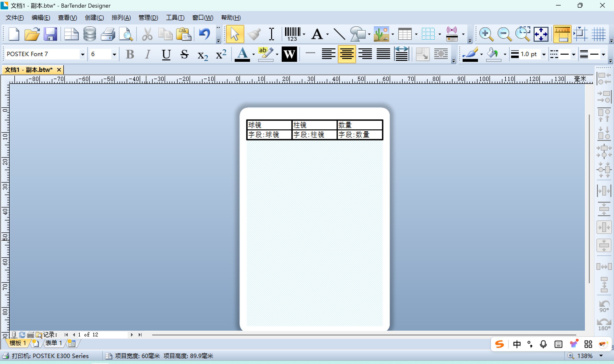Open the font size dropdown
614x364 pixels.
114,54
